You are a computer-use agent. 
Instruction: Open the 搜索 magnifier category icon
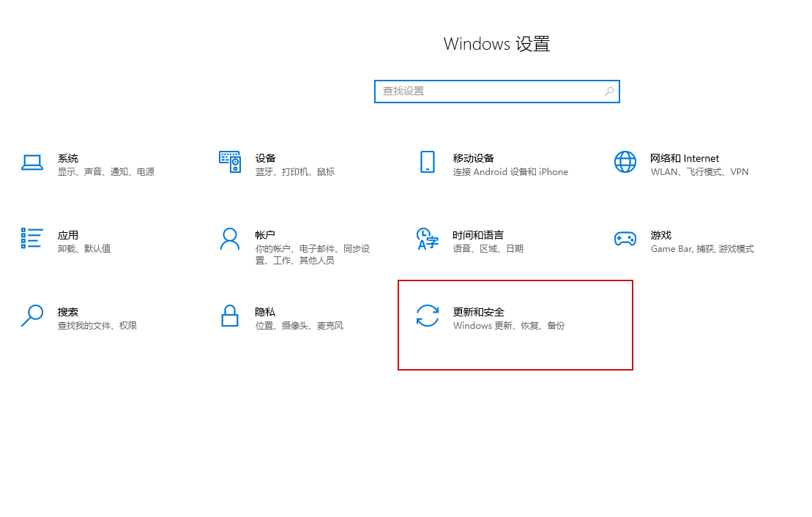[32, 316]
